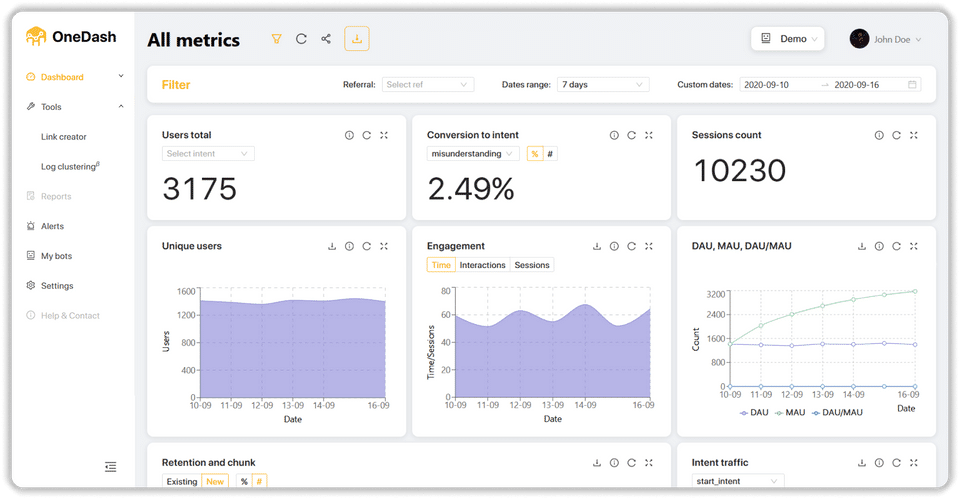The image size is (960, 499).
Task: Refresh the Intent traffic card
Action: (x=896, y=463)
